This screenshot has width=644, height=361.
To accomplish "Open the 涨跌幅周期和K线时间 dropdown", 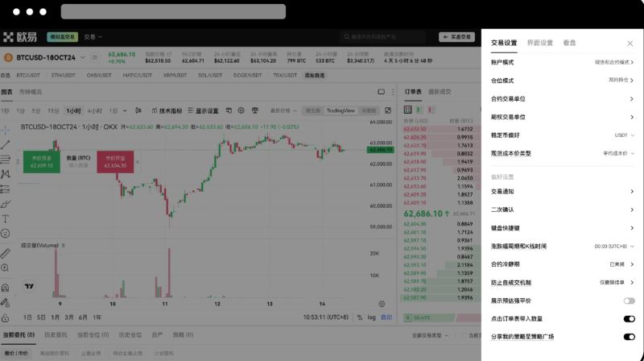I will (614, 247).
